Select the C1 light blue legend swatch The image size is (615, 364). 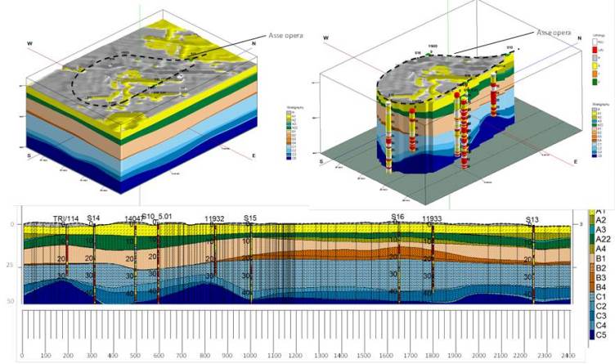[x=591, y=297]
